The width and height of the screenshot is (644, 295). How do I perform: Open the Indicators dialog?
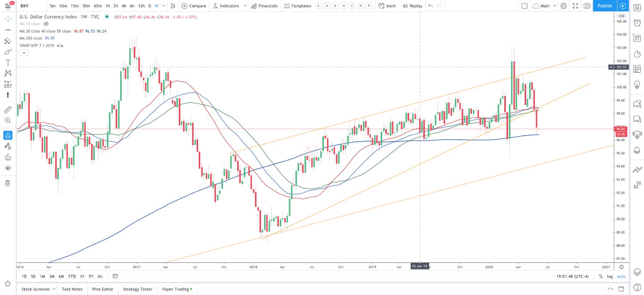click(x=226, y=6)
